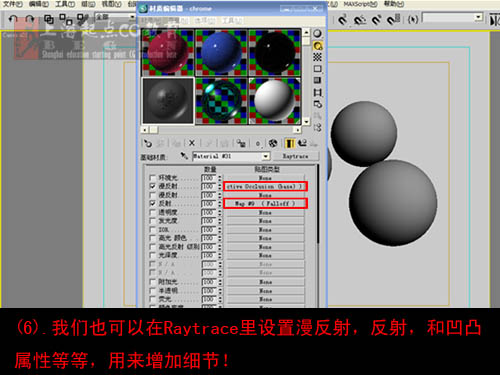Open the Map #9 (Falloff) button

pyautogui.click(x=265, y=203)
